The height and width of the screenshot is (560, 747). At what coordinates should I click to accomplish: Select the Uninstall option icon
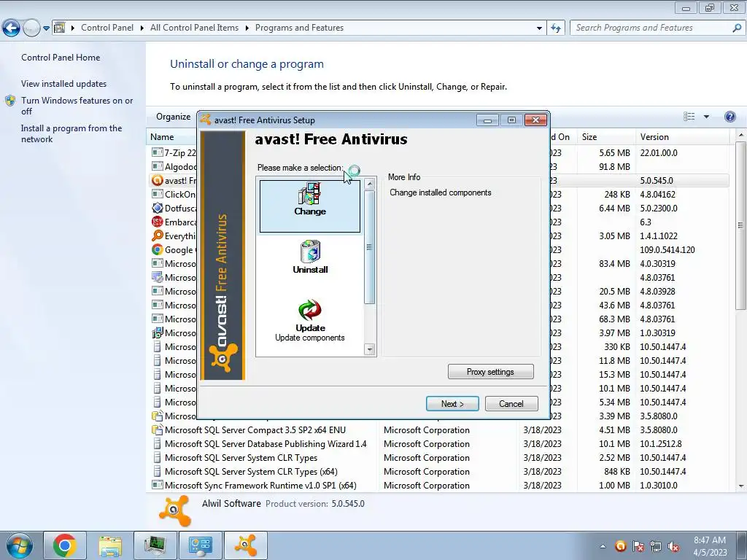coord(310,251)
